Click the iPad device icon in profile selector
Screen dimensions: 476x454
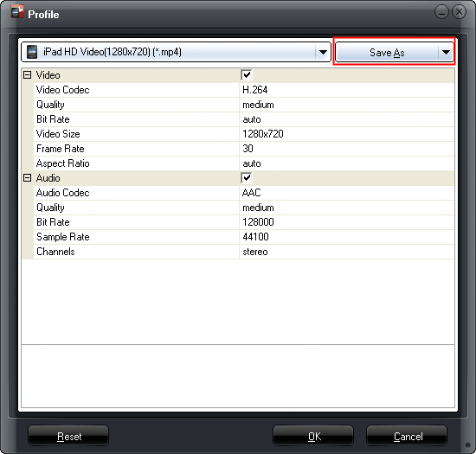[x=32, y=52]
